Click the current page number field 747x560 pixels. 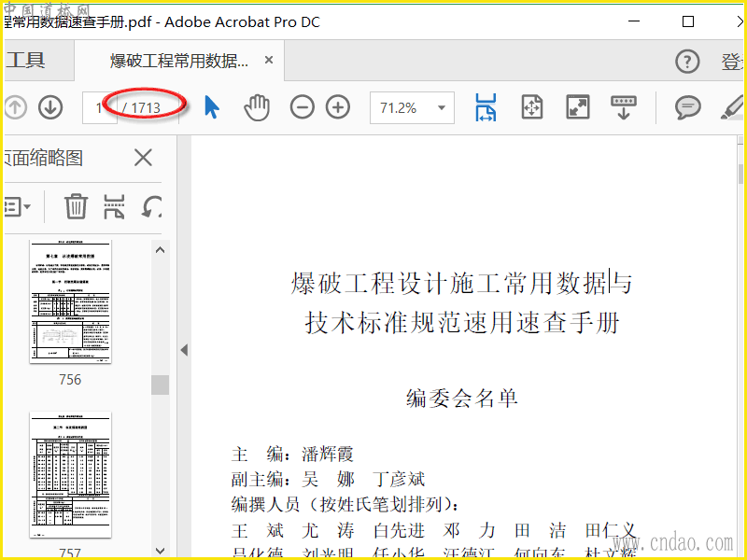click(99, 108)
